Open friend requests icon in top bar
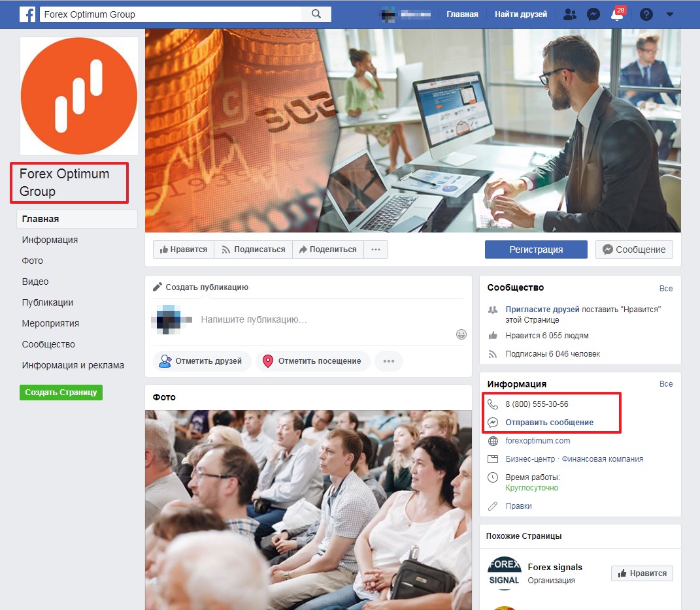700x610 pixels. tap(570, 14)
